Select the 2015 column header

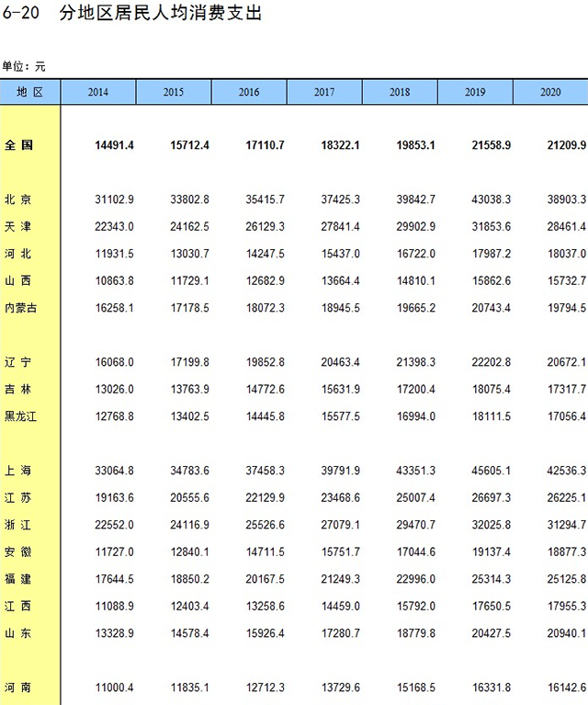[174, 92]
